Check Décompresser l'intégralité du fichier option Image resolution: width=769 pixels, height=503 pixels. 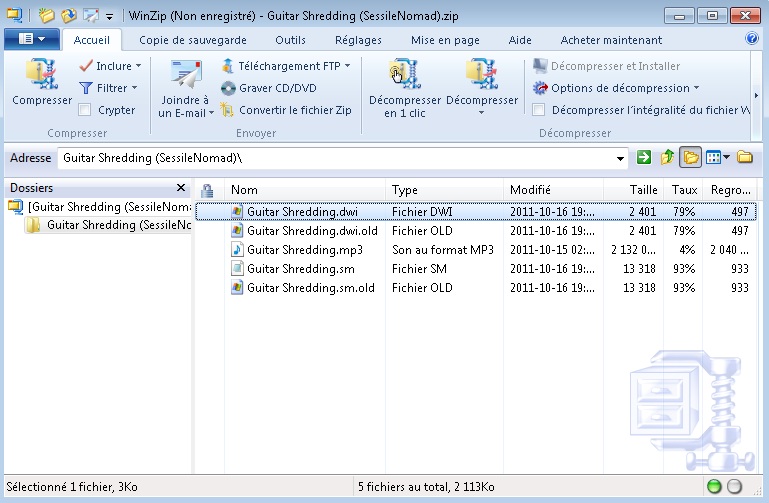coord(538,110)
